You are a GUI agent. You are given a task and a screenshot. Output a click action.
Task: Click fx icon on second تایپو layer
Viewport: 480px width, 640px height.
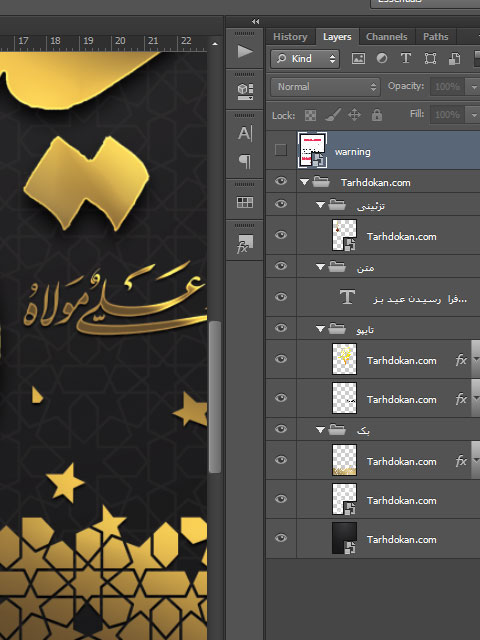461,399
